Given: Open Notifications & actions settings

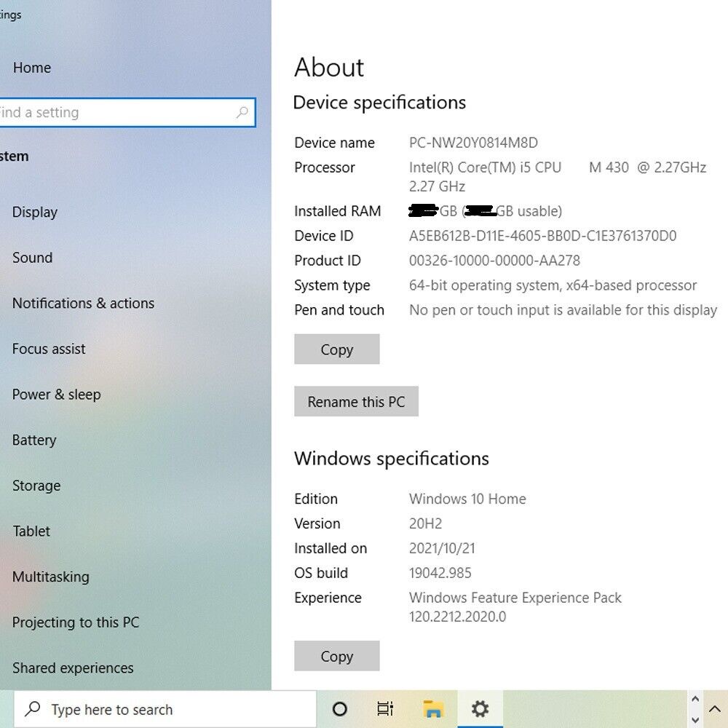Looking at the screenshot, I should (x=84, y=303).
